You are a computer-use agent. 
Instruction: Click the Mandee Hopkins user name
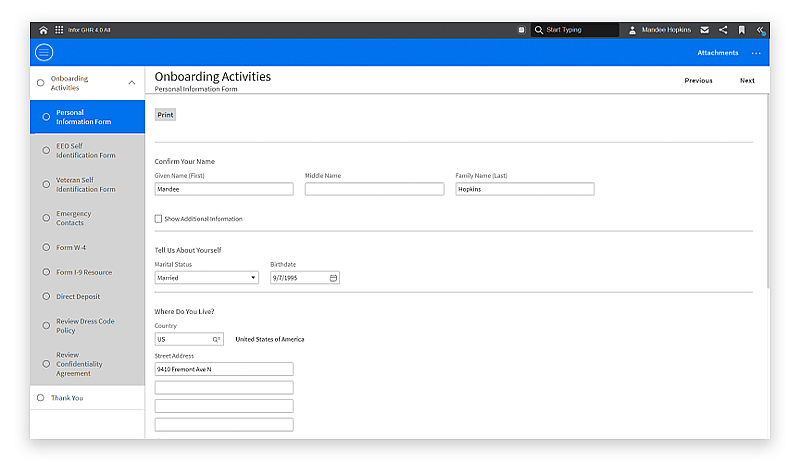coord(666,30)
